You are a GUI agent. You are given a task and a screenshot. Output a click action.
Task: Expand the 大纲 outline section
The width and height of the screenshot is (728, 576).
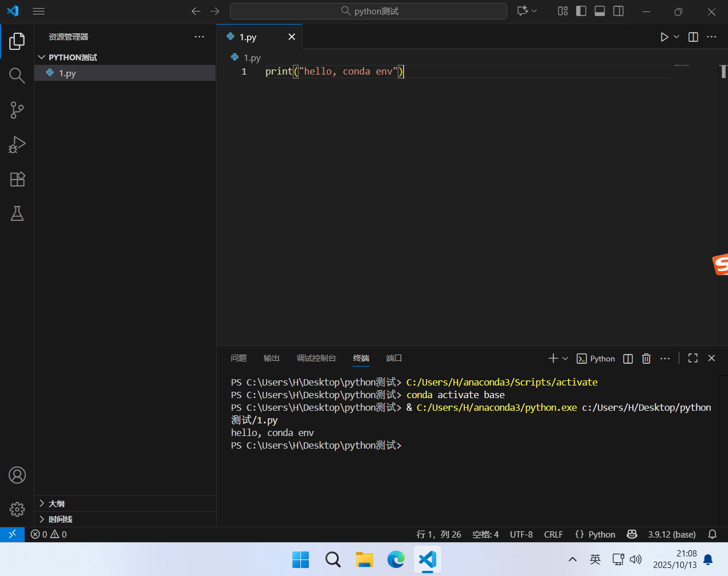coord(125,503)
